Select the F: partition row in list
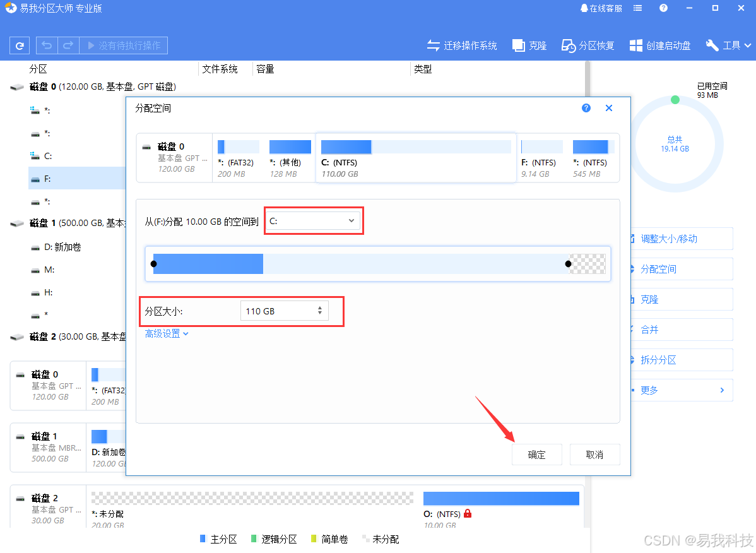756x553 pixels. click(x=77, y=179)
